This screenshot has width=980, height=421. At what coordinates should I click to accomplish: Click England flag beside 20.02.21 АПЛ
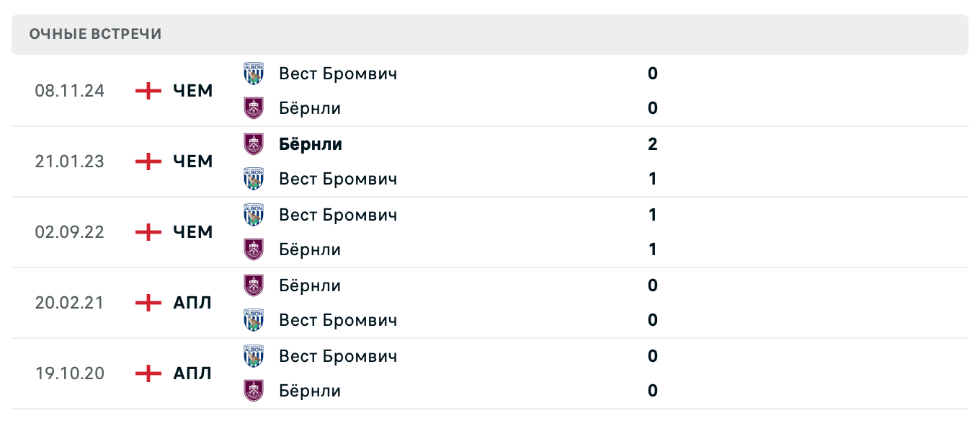click(148, 303)
